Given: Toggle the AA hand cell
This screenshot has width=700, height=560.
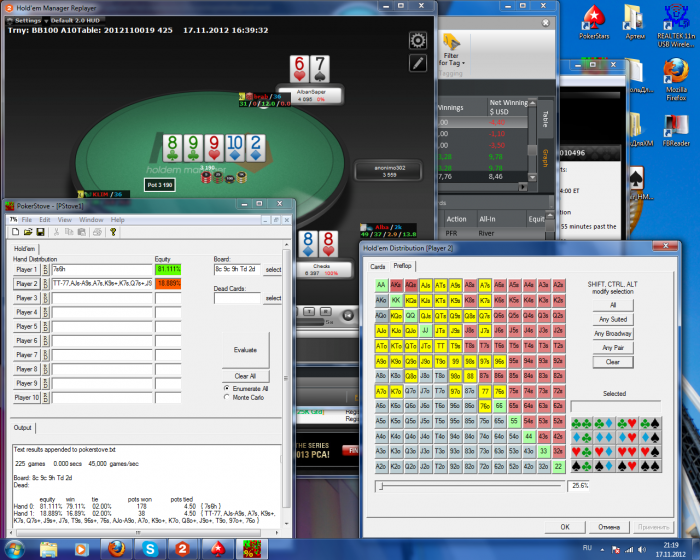Looking at the screenshot, I should [x=381, y=285].
